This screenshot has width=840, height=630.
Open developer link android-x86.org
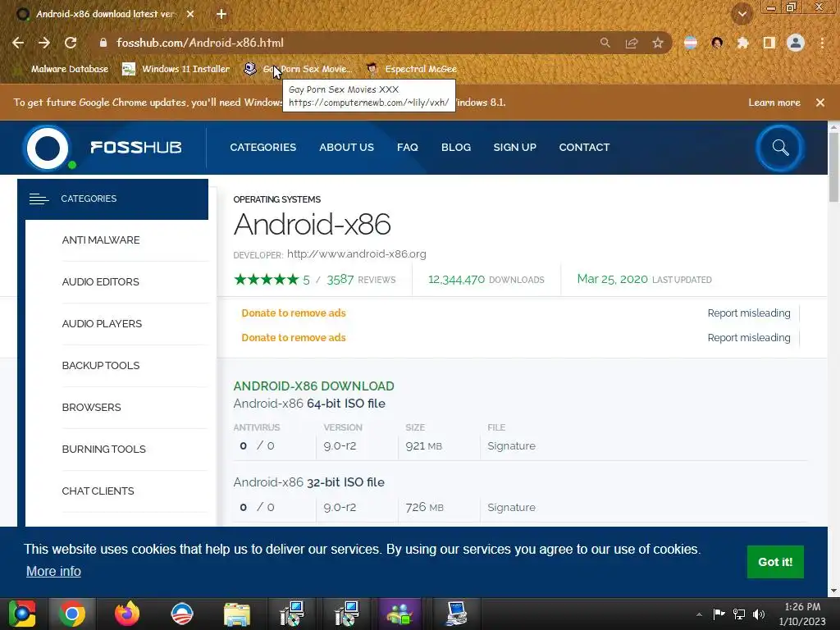tap(357, 254)
